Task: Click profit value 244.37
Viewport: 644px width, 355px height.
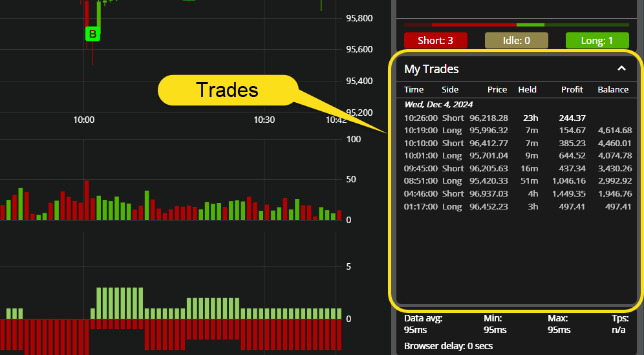Action: [x=572, y=118]
